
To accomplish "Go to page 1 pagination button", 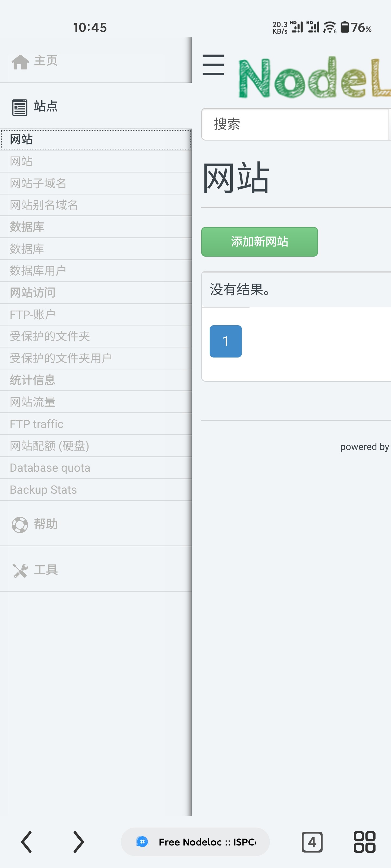I will (226, 341).
